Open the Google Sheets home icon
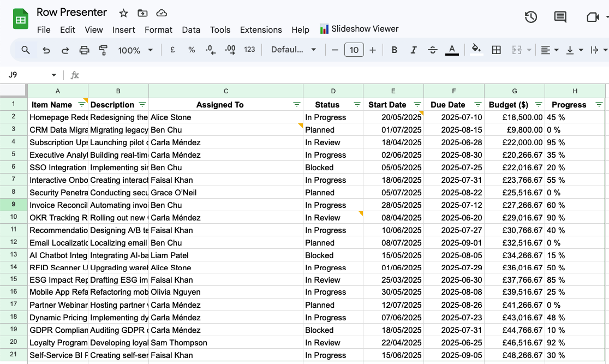This screenshot has width=609, height=364. (x=21, y=19)
